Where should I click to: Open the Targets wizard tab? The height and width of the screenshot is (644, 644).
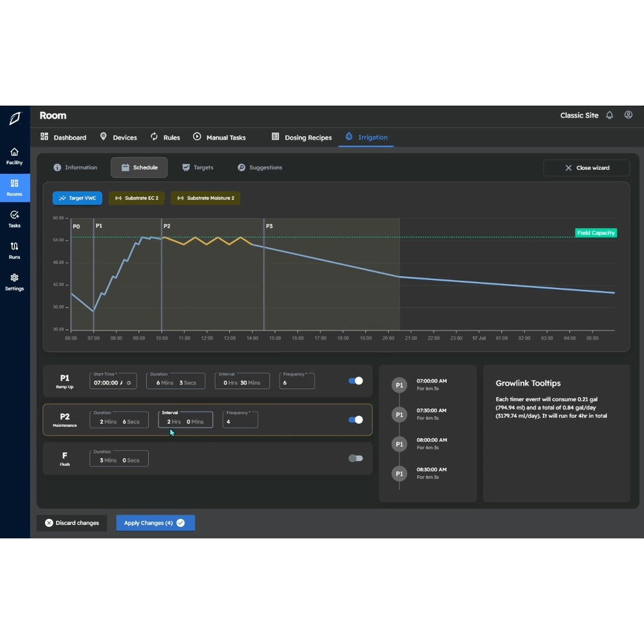pyautogui.click(x=198, y=167)
